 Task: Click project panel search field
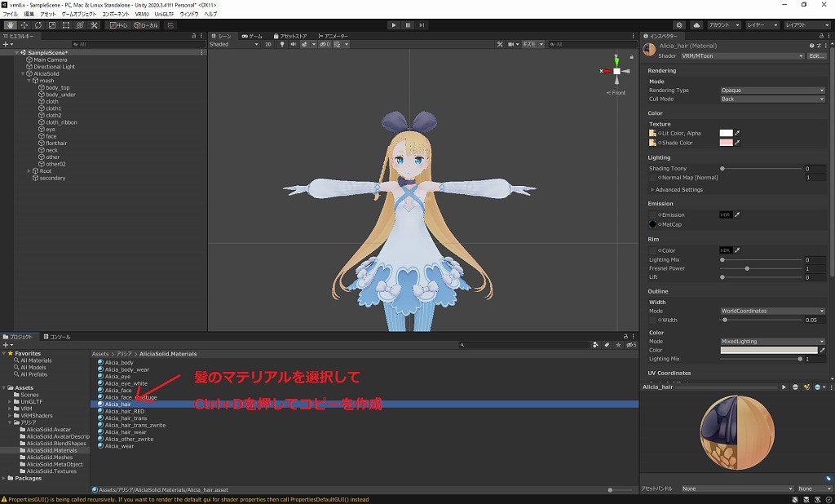point(524,345)
